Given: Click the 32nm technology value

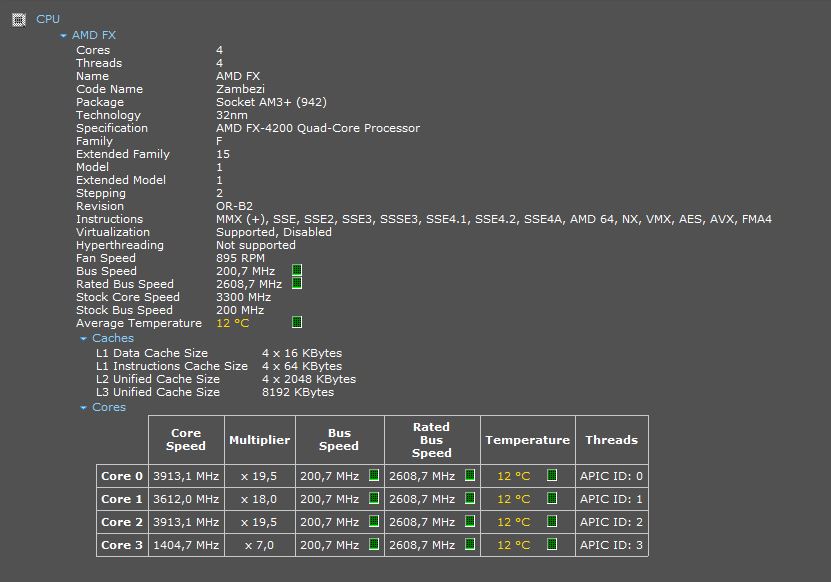Looking at the screenshot, I should (x=232, y=115).
